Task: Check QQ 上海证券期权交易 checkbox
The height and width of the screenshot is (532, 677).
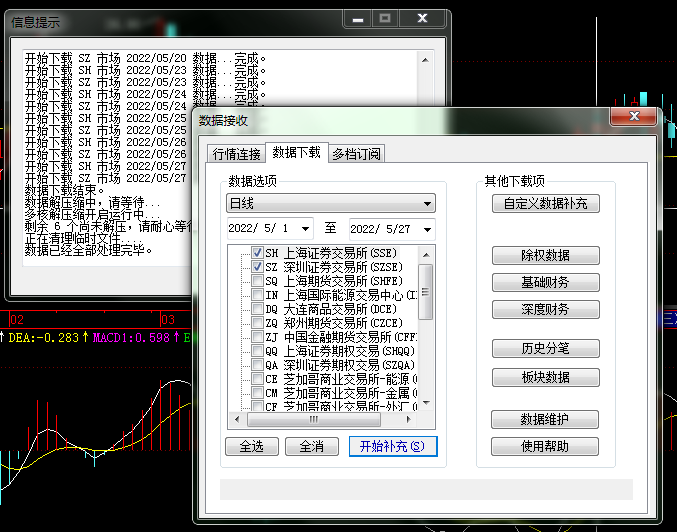Action: [x=258, y=350]
